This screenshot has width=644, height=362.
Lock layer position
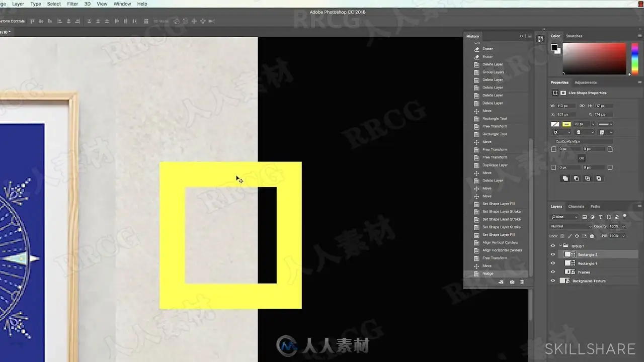pos(577,236)
